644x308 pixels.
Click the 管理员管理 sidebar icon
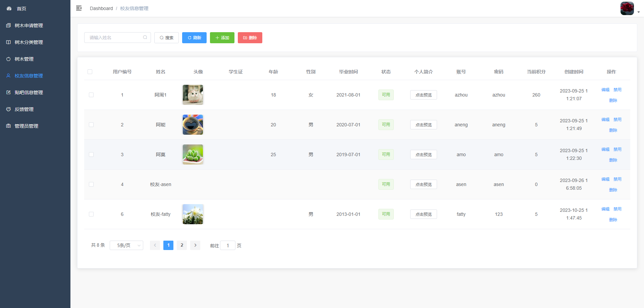coord(8,126)
